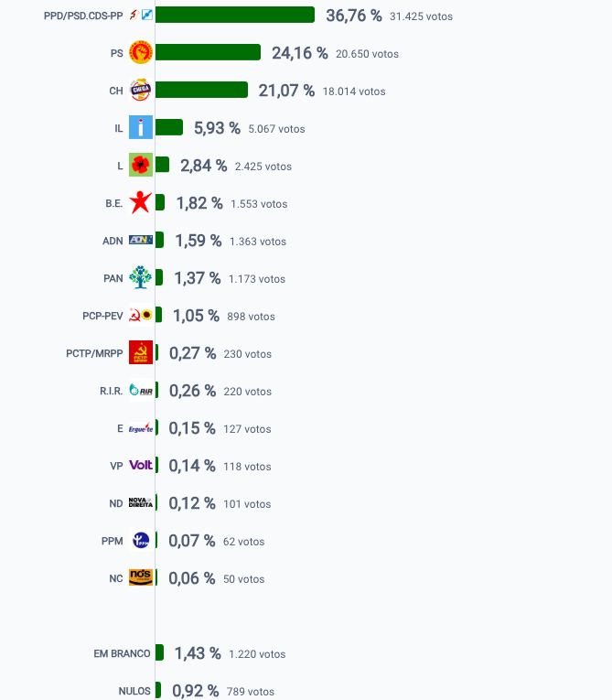Click the 36,76 % percentage text

pyautogui.click(x=353, y=16)
